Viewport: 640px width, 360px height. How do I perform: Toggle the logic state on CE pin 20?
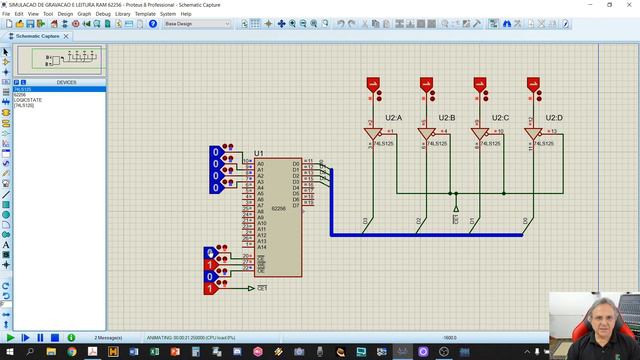[210, 253]
